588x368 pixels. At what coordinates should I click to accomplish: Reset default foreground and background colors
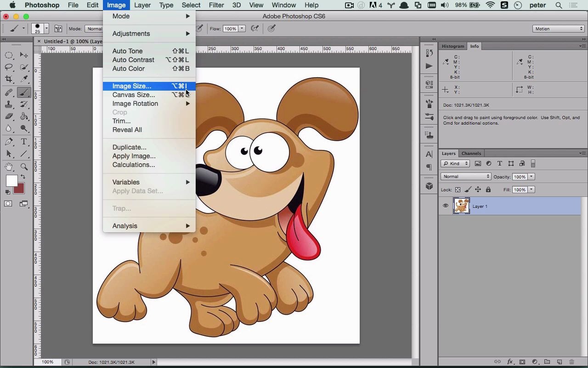tap(8, 192)
